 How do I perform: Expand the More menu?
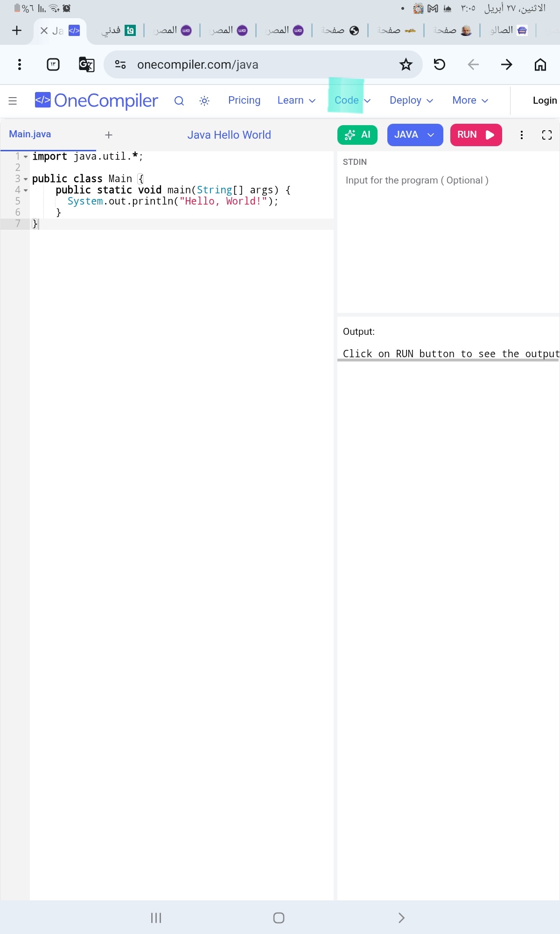(470, 100)
